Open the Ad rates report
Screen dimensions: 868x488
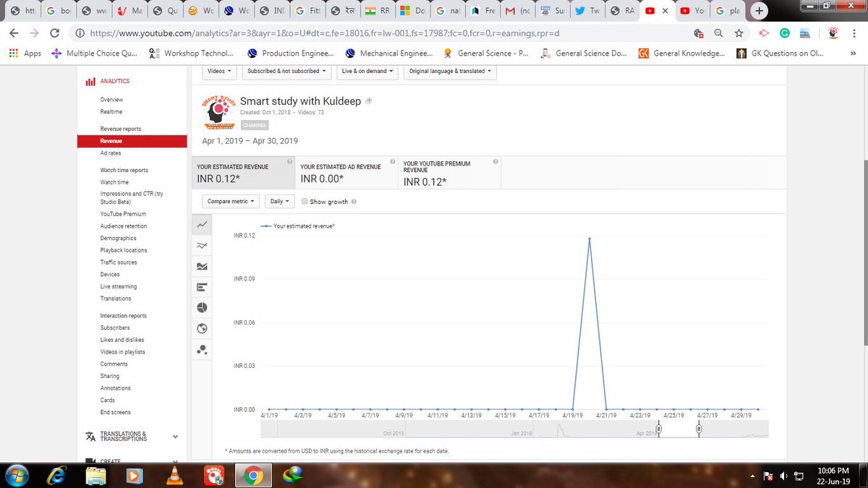pos(111,153)
